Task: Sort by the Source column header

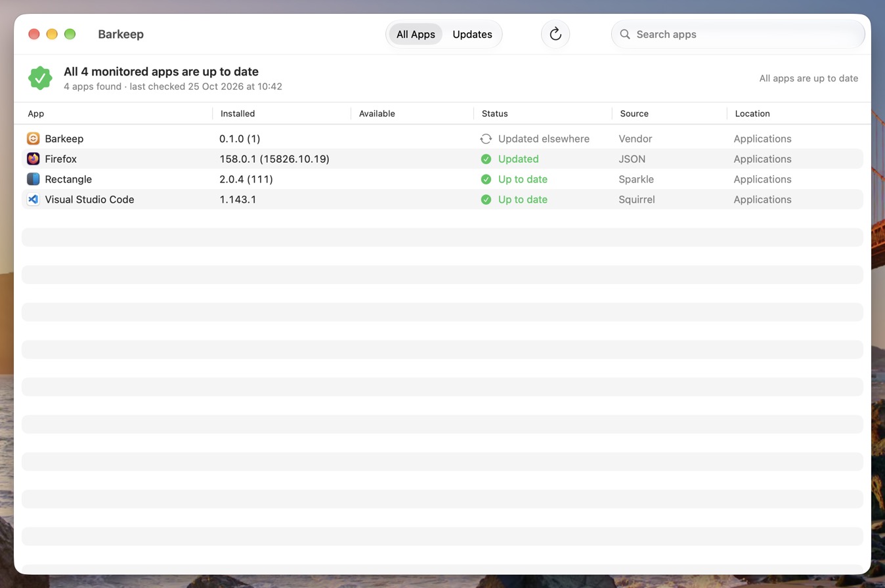Action: coord(634,114)
